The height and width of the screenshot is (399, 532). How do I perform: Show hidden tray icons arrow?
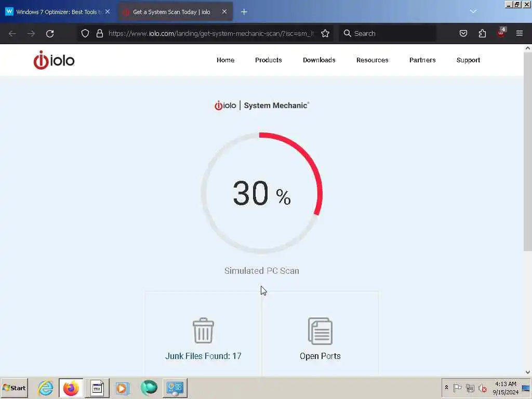[x=446, y=388]
